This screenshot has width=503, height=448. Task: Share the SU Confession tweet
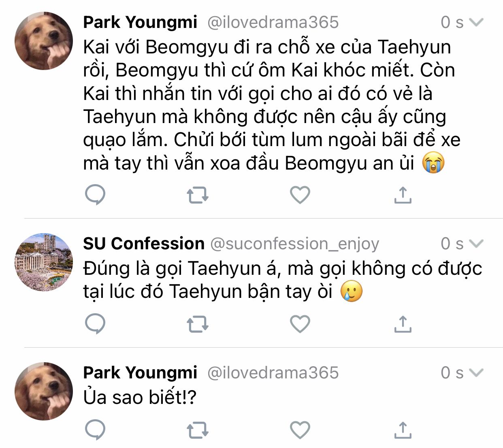(x=403, y=324)
